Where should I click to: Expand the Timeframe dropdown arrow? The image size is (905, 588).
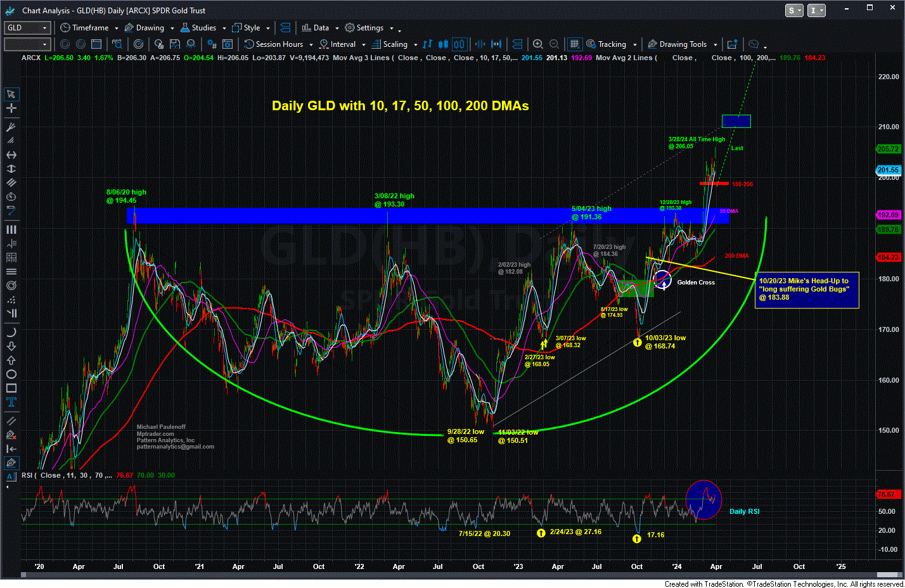[116, 29]
